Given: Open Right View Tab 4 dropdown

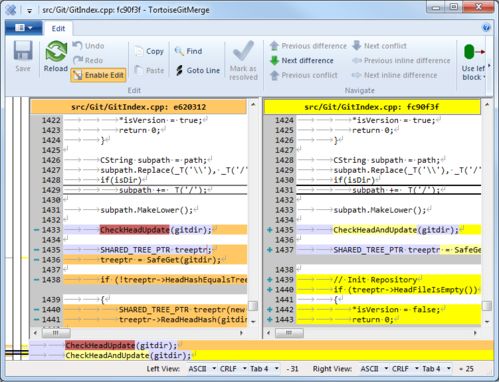Looking at the screenshot, I should 436,369.
